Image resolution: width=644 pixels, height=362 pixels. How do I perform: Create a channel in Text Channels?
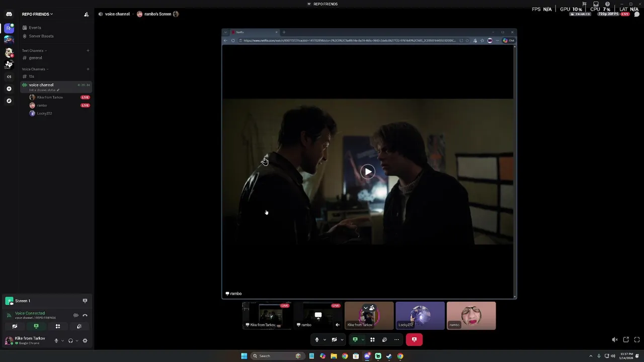click(x=88, y=50)
